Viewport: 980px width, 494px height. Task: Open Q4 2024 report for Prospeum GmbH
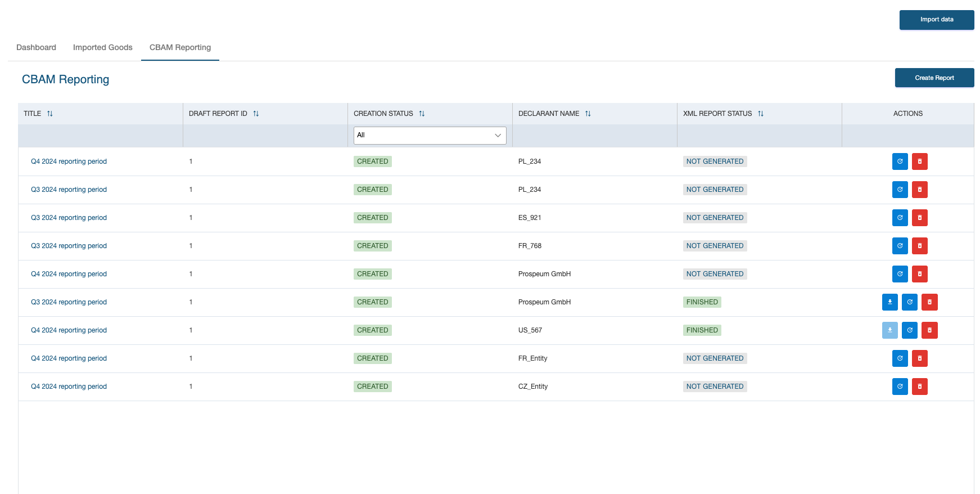coord(69,274)
